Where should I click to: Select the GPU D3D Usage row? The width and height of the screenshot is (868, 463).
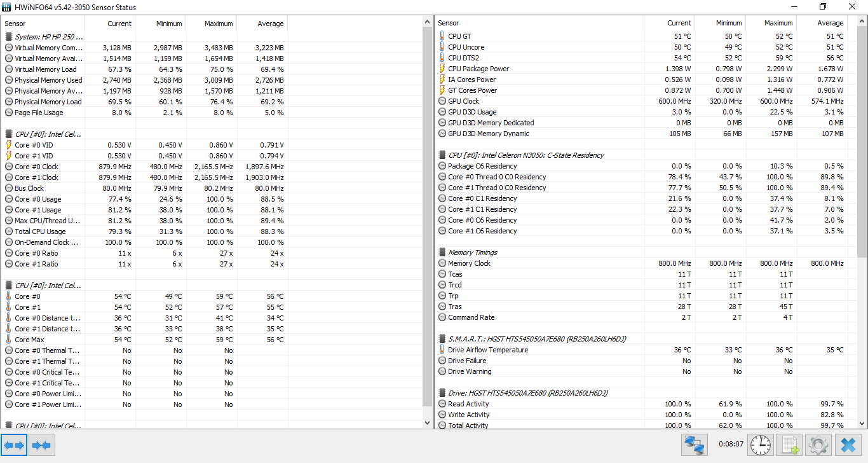642,112
